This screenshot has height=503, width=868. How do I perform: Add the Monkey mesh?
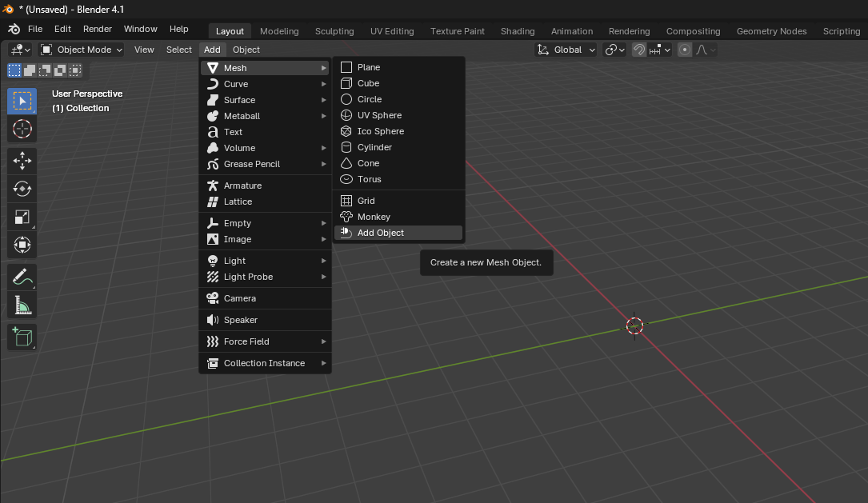tap(398, 217)
